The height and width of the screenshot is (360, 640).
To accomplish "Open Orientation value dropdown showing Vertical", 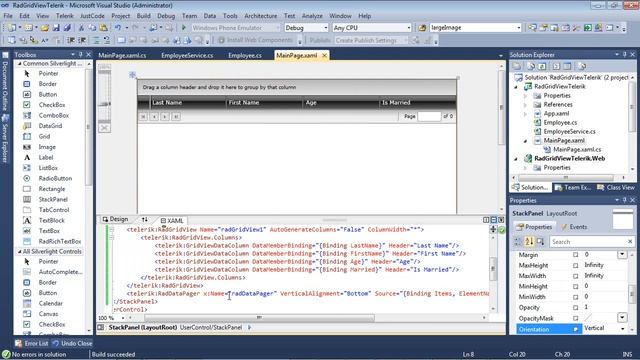I will (622, 329).
